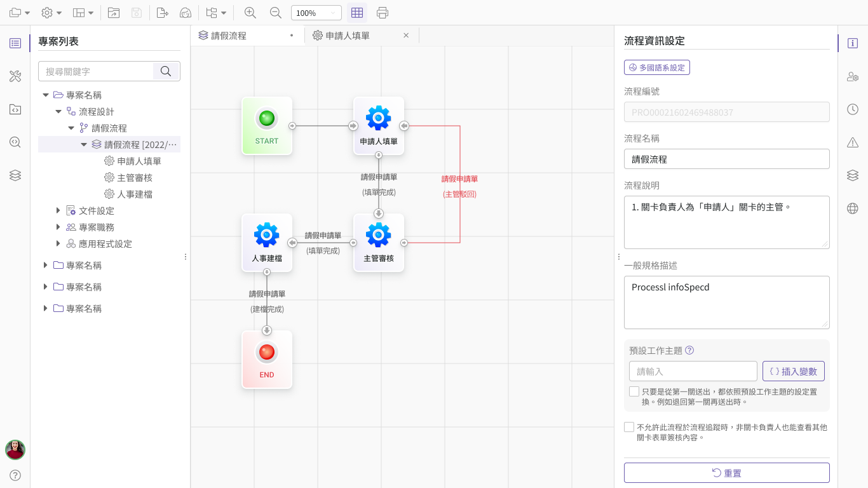
Task: Open the 100% zoom level dropdown
Action: [316, 13]
